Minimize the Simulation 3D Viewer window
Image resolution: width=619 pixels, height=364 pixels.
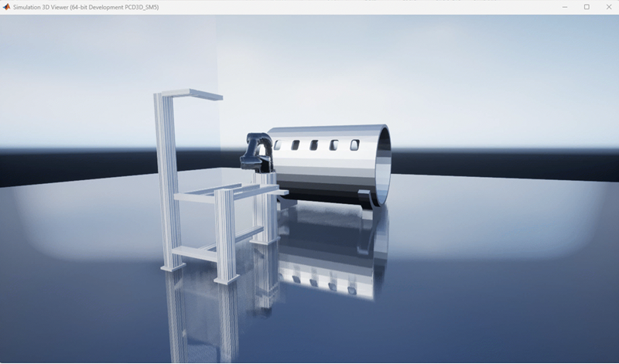[564, 7]
